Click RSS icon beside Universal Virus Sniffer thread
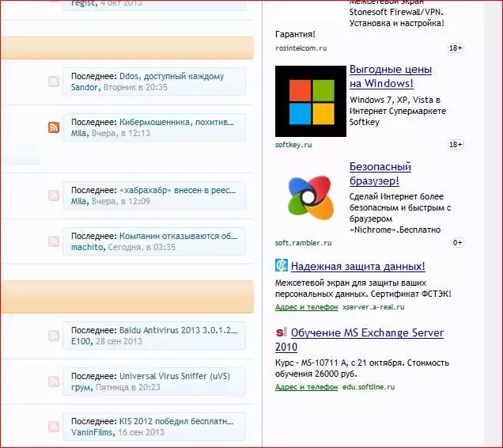 point(54,382)
